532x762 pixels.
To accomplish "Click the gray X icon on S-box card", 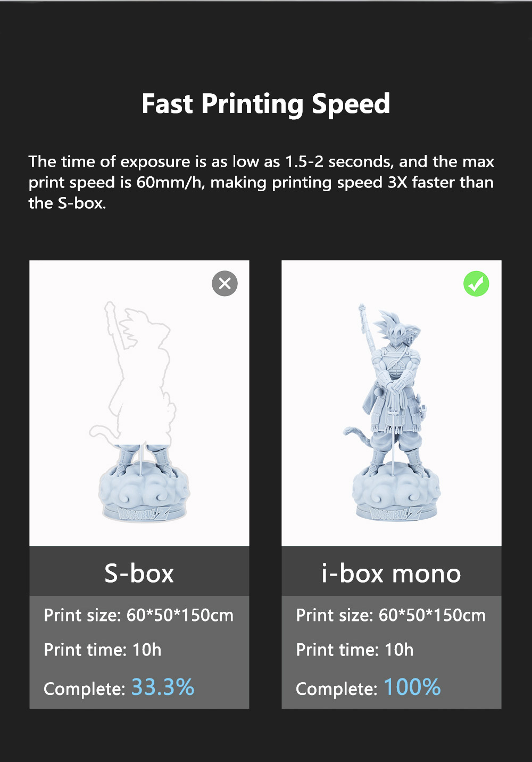I will pos(225,283).
